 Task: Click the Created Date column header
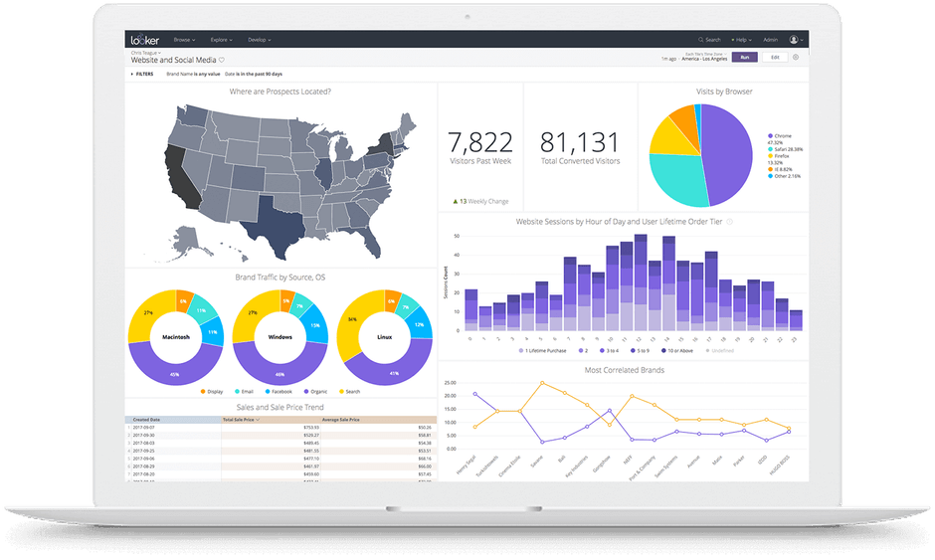click(x=149, y=420)
